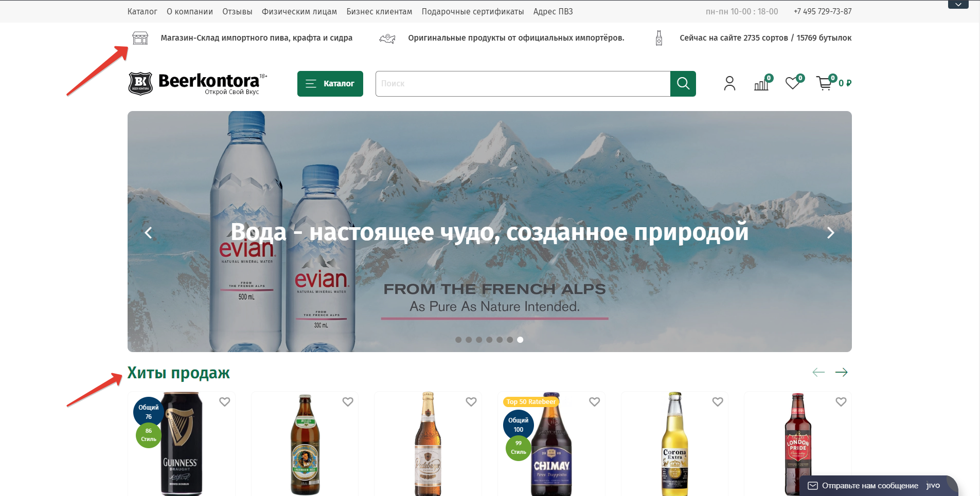This screenshot has height=496, width=980.
Task: Click the '99 Стиль' badge on Chimay
Action: tap(519, 448)
